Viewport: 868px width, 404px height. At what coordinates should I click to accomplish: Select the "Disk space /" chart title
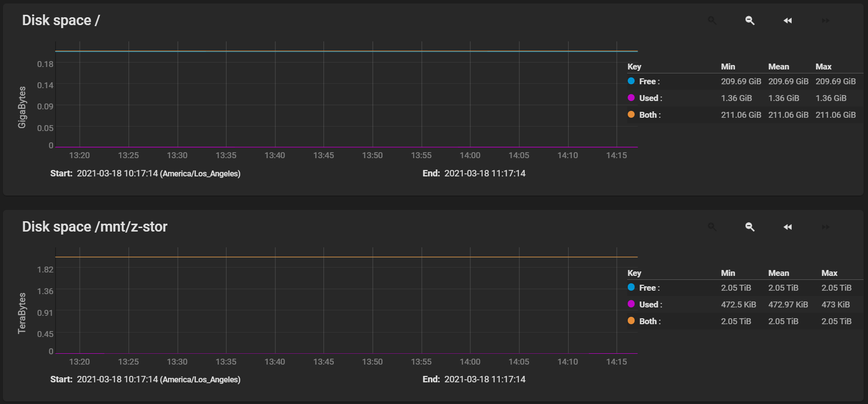coord(61,20)
